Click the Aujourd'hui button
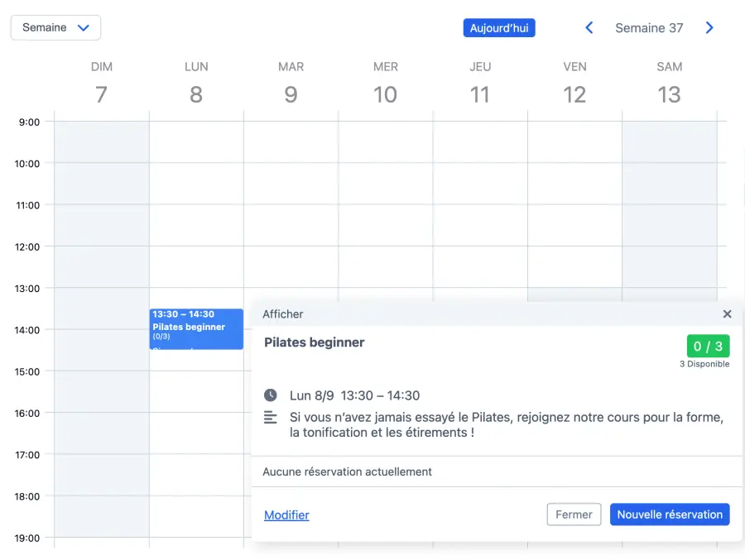745x560 pixels. [499, 28]
